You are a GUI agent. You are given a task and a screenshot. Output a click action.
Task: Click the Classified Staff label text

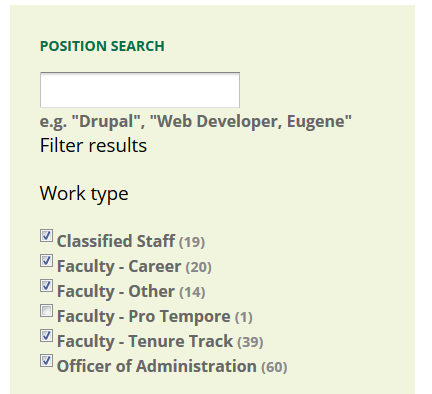[x=116, y=241]
